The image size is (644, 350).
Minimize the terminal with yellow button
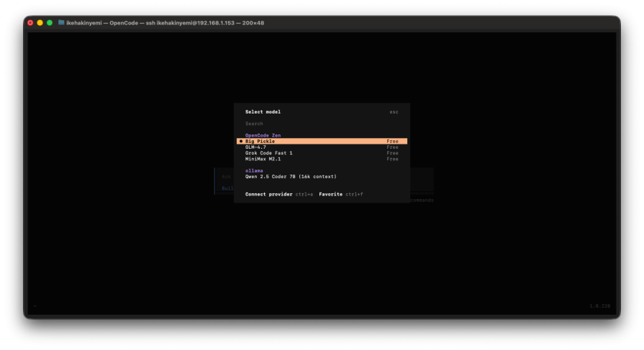click(x=40, y=23)
